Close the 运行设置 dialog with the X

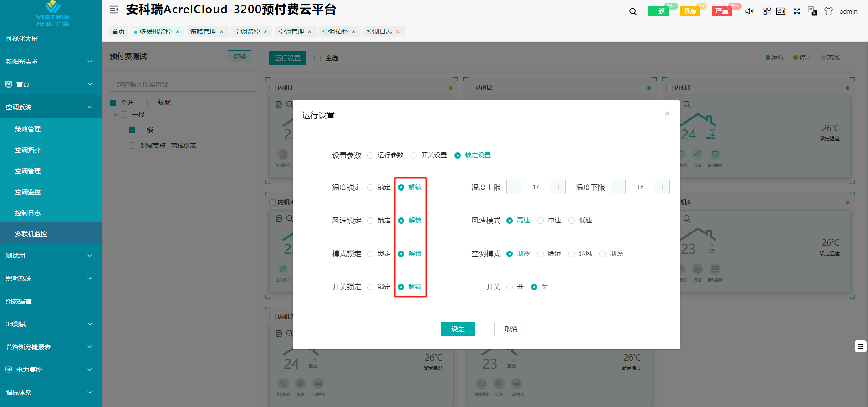click(667, 113)
